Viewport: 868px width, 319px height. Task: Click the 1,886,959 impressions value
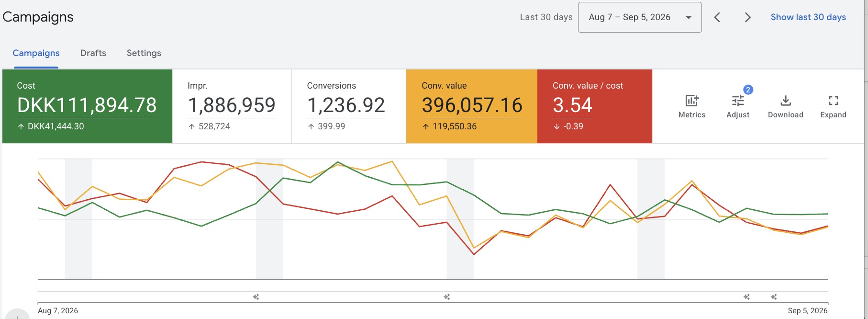pos(232,105)
